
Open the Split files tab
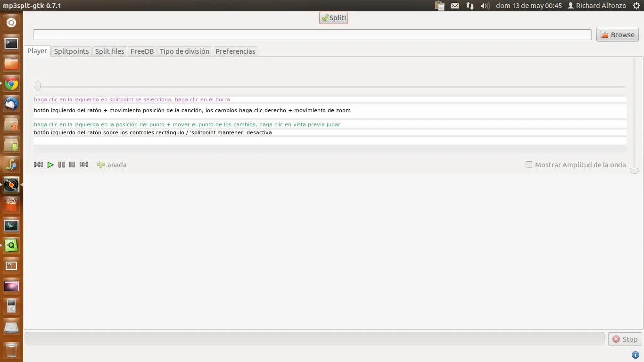[110, 51]
